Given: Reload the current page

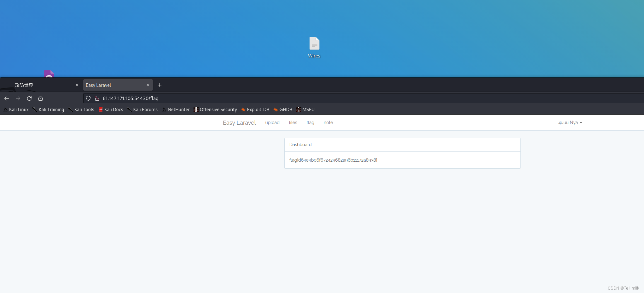Looking at the screenshot, I should click(x=29, y=99).
